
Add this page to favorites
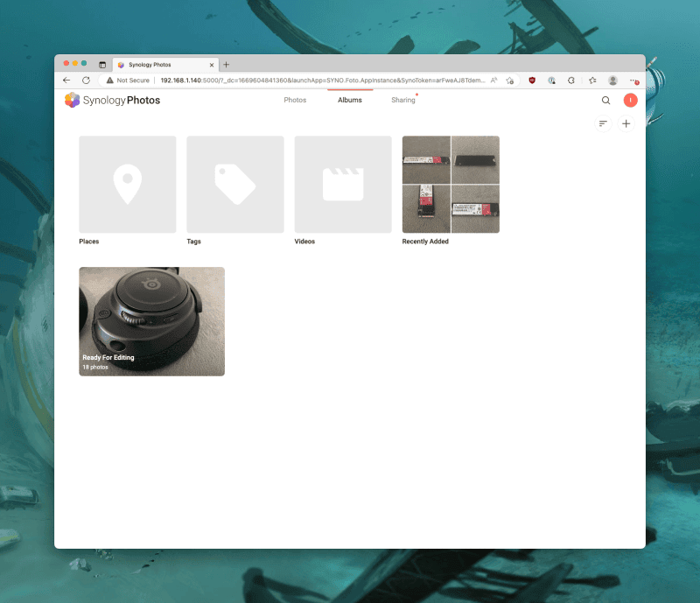coord(509,80)
